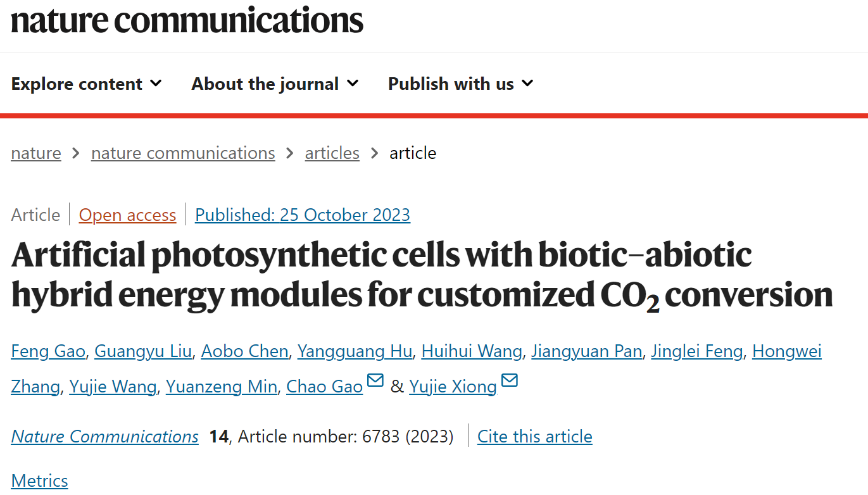
Task: Open the Metrics link
Action: coord(39,480)
